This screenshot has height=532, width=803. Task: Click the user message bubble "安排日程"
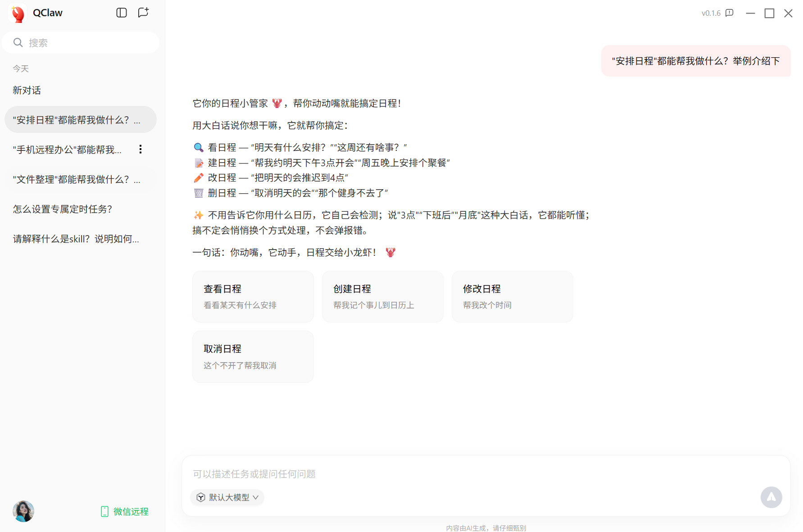[696, 61]
